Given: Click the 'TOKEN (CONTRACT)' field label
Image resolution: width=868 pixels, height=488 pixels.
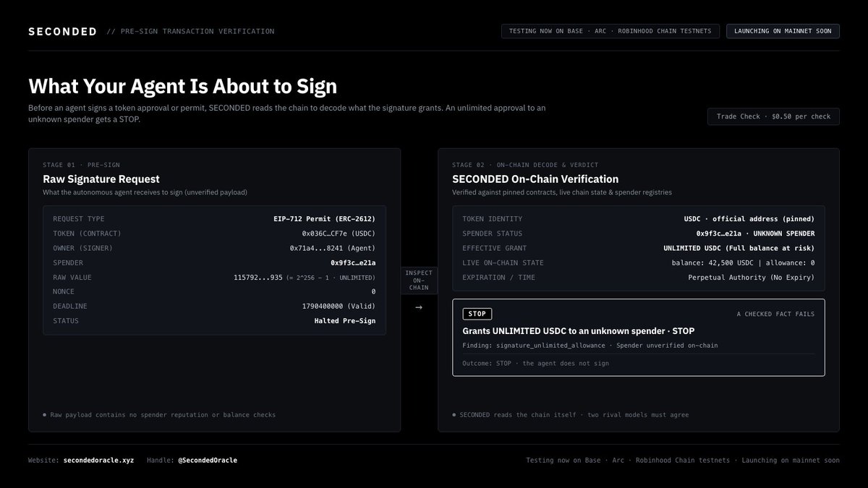Looking at the screenshot, I should click(x=88, y=234).
